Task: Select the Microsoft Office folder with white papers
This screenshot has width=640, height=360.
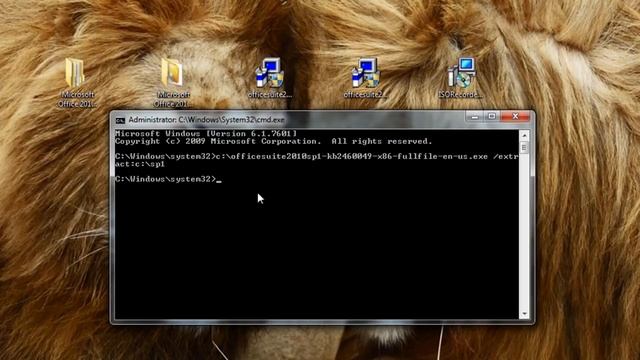Action: tap(76, 82)
